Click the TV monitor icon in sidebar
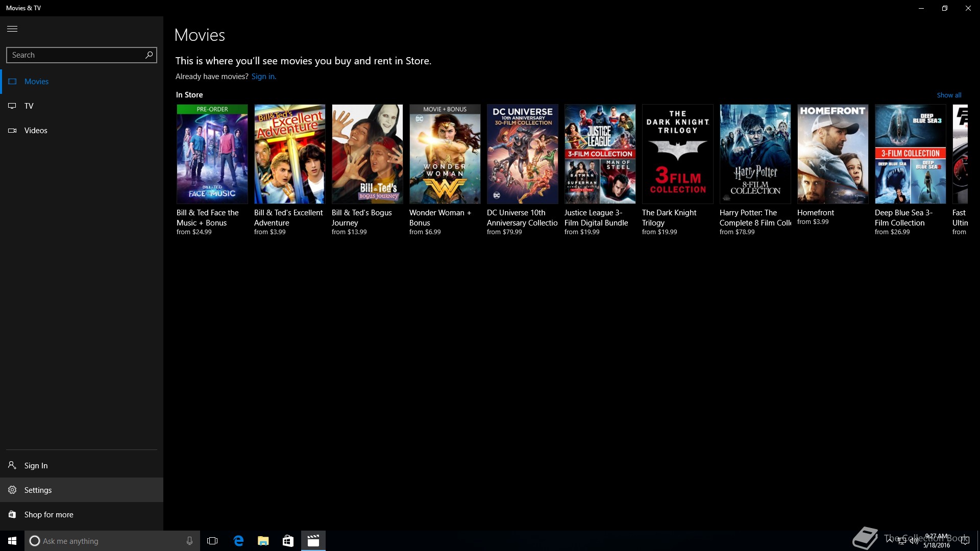This screenshot has width=980, height=551. 12,106
